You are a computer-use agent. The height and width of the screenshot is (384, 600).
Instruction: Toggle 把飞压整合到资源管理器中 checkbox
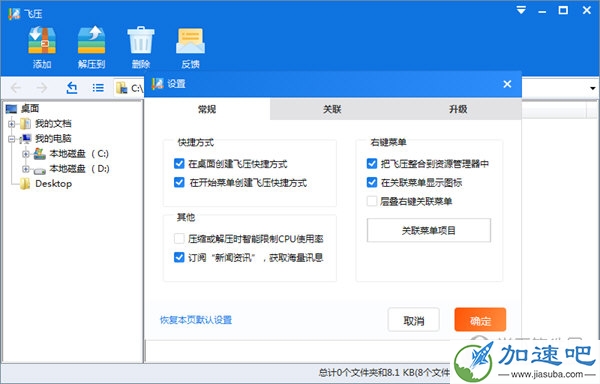click(x=372, y=164)
